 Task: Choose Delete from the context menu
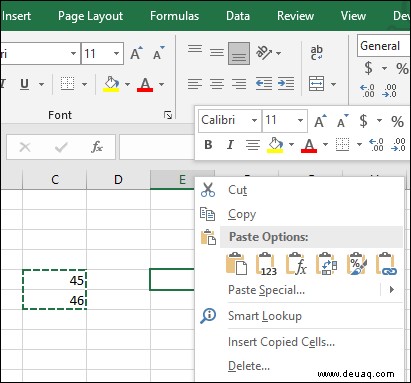tap(299, 366)
